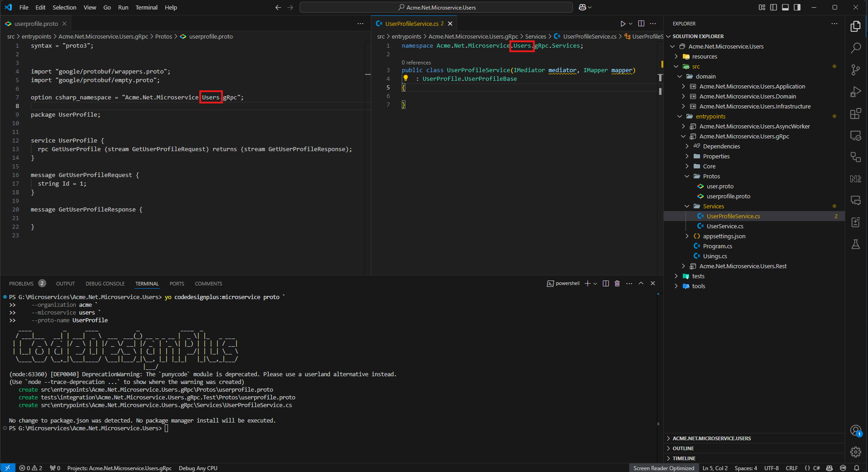
Task: Open the Manage gear menu
Action: [x=856, y=452]
